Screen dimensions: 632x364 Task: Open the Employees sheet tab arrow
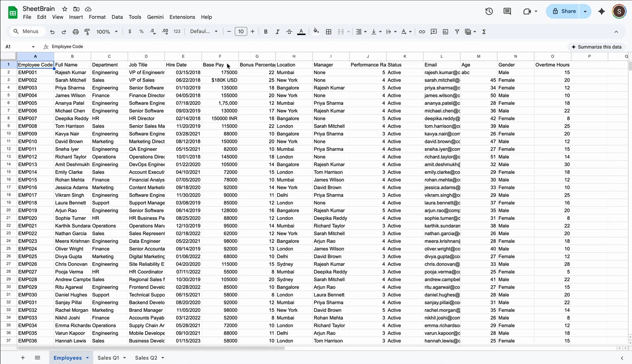pos(87,358)
